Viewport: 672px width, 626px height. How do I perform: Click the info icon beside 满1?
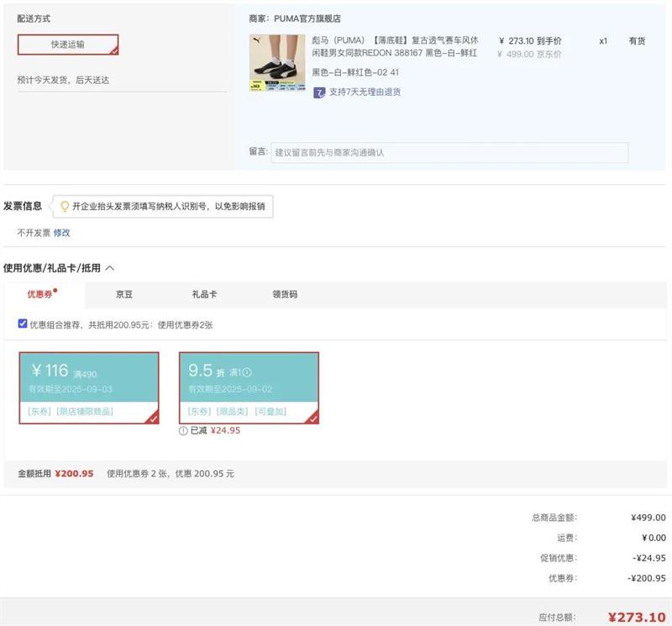(x=247, y=373)
